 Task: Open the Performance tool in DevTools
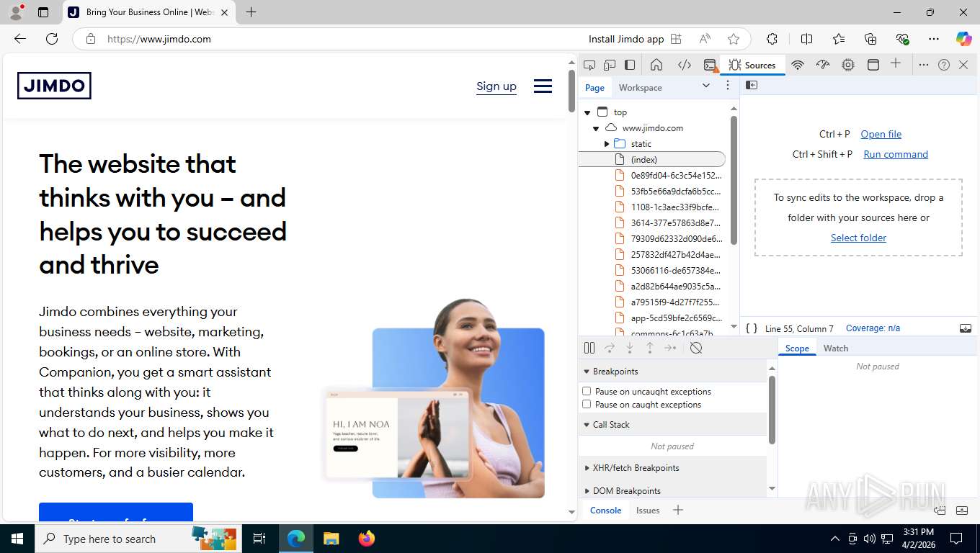[x=823, y=65]
